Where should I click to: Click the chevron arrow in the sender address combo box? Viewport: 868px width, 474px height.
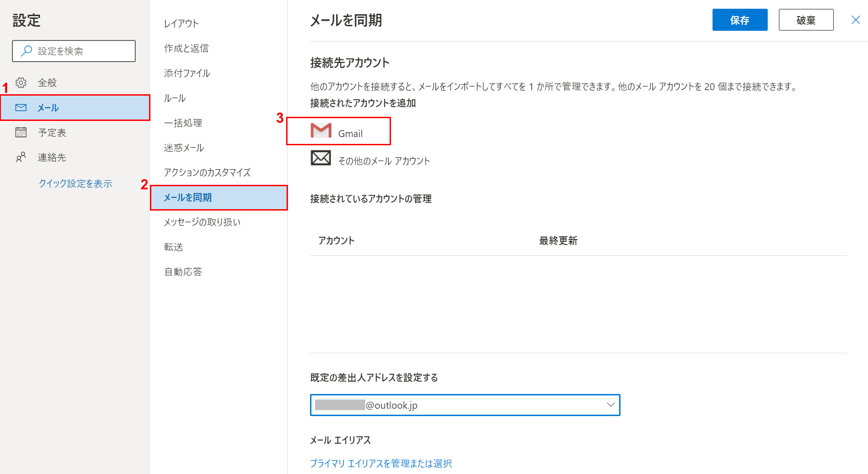point(610,405)
